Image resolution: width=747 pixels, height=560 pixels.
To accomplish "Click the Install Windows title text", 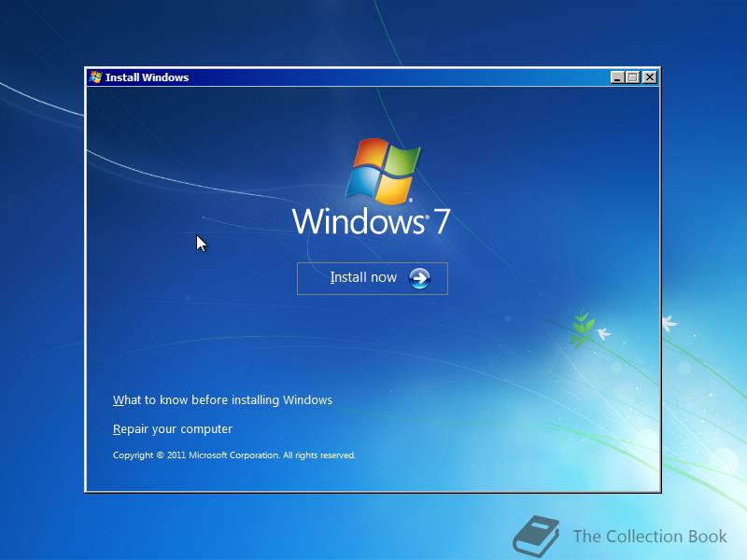I will 148,77.
